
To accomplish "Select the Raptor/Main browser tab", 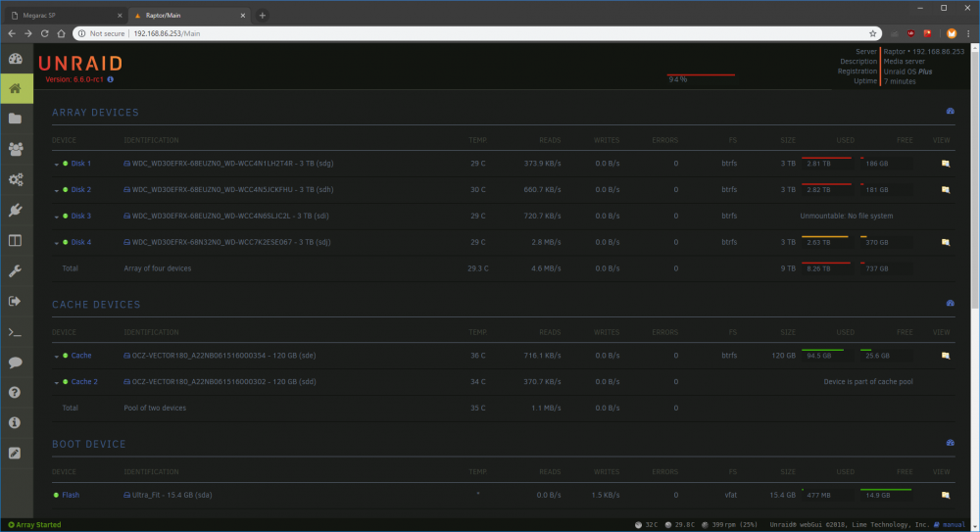I will click(189, 15).
